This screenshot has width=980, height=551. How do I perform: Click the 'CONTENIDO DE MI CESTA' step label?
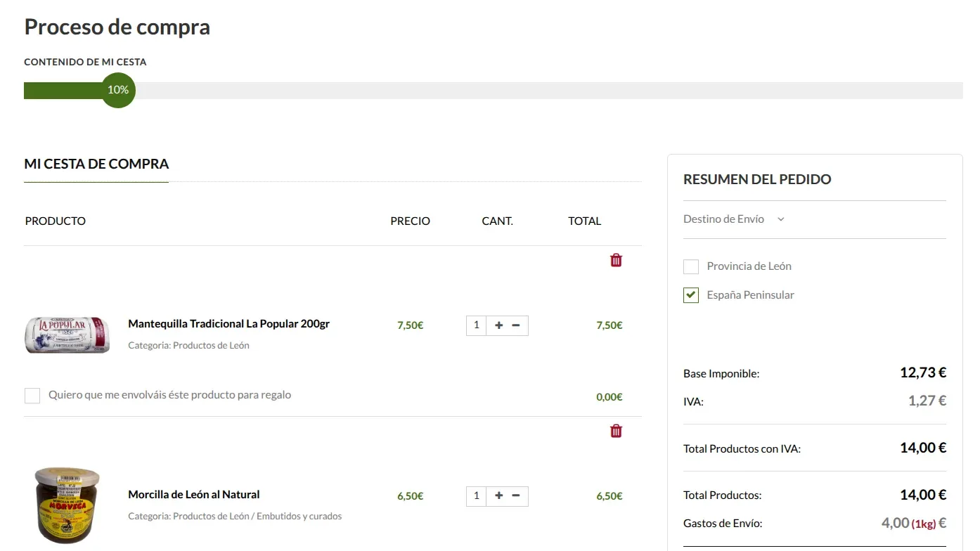pyautogui.click(x=85, y=62)
